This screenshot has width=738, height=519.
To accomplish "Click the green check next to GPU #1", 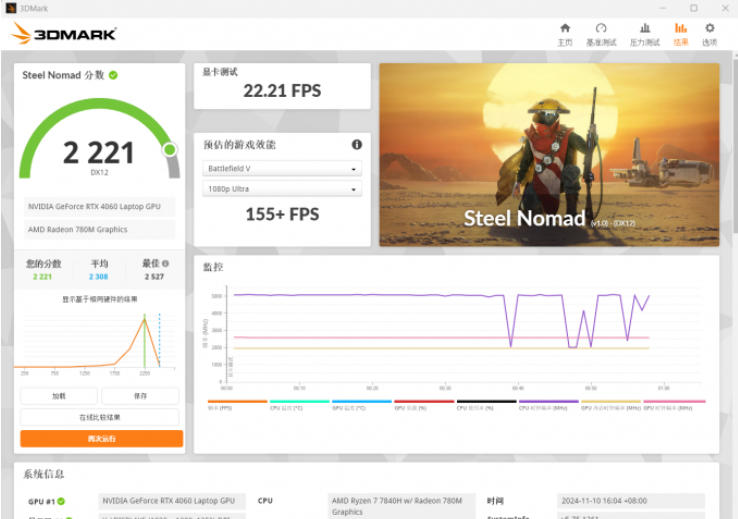I will click(x=61, y=501).
